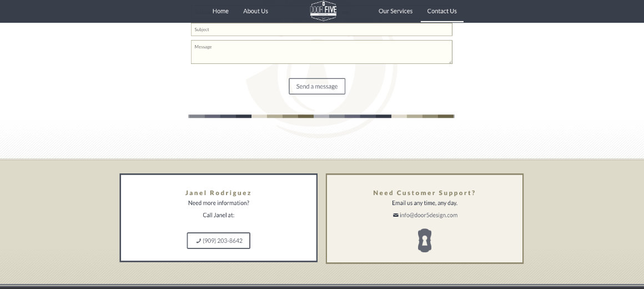644x289 pixels.
Task: Select the Contact Us menu item
Action: pyautogui.click(x=442, y=11)
